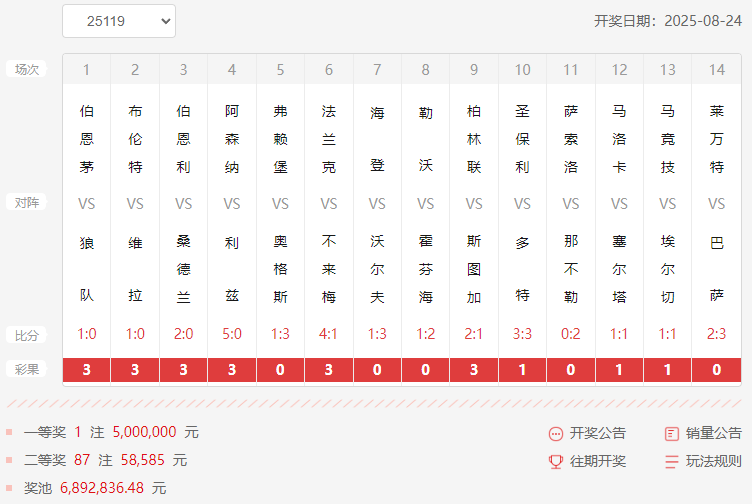Click the 3:3 score in match 10
This screenshot has width=752, height=504.
[x=522, y=334]
